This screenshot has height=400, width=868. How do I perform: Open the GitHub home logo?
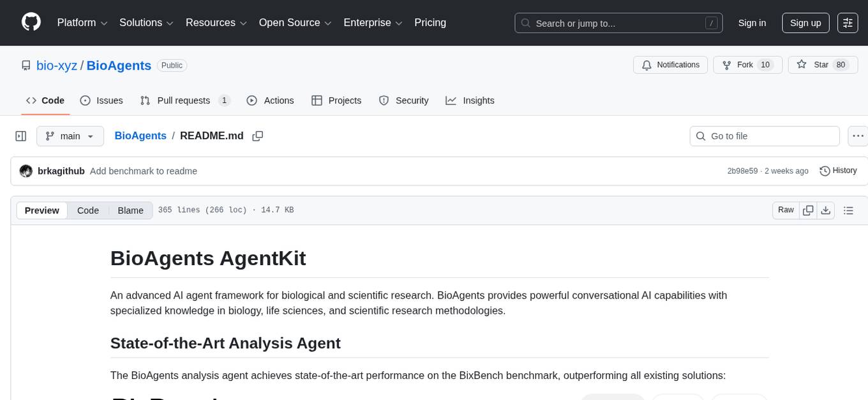(31, 22)
